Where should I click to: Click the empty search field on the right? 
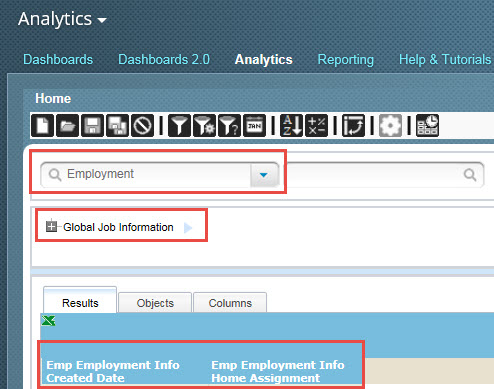[385, 175]
